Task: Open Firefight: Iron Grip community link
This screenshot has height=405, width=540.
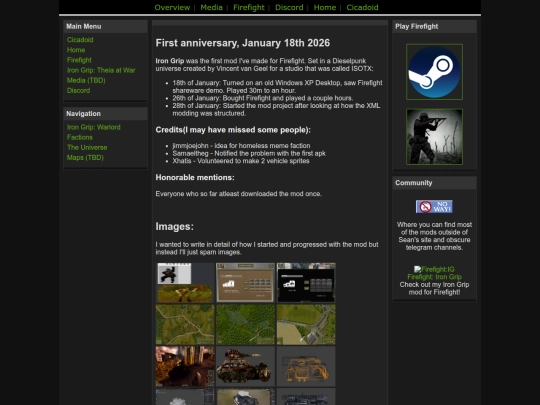Action: click(x=434, y=277)
